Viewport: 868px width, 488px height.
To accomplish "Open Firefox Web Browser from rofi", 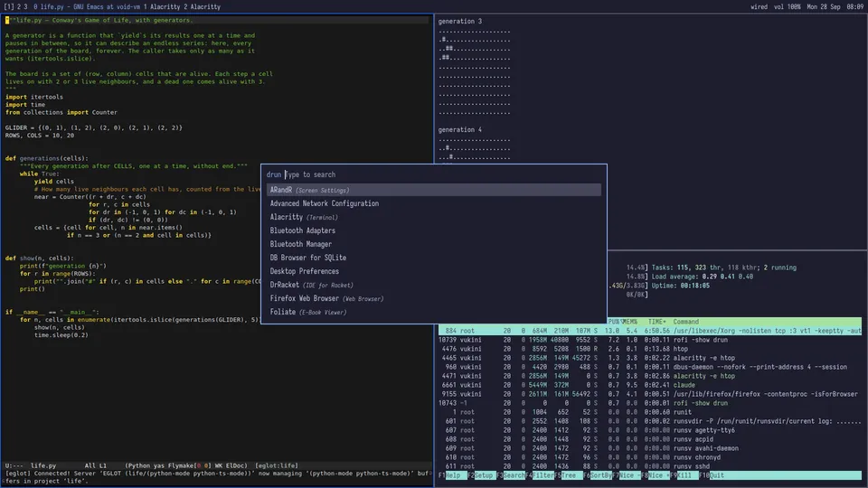I will point(433,299).
